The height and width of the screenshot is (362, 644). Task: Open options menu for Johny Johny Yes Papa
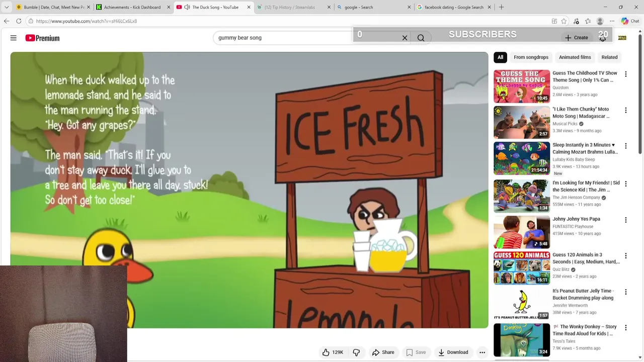pos(625,220)
